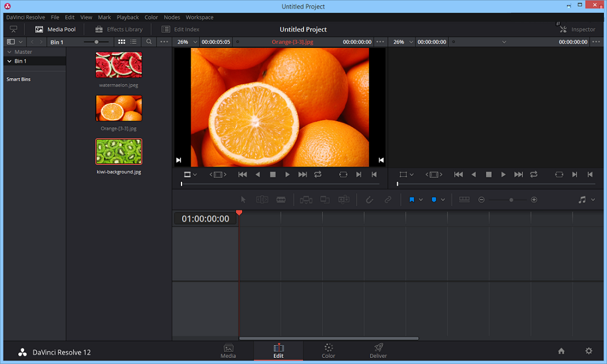
Task: Open project settings gear icon
Action: point(588,351)
